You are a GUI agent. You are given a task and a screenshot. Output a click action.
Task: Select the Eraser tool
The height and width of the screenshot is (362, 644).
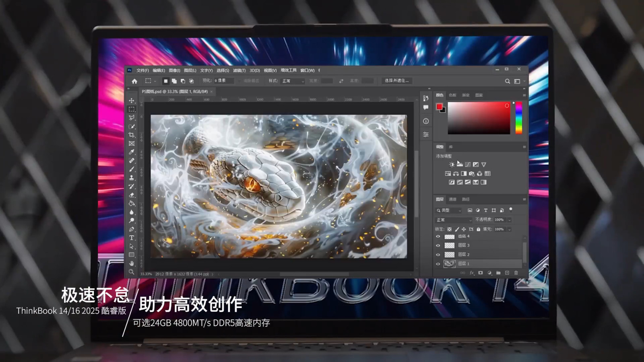pos(132,195)
